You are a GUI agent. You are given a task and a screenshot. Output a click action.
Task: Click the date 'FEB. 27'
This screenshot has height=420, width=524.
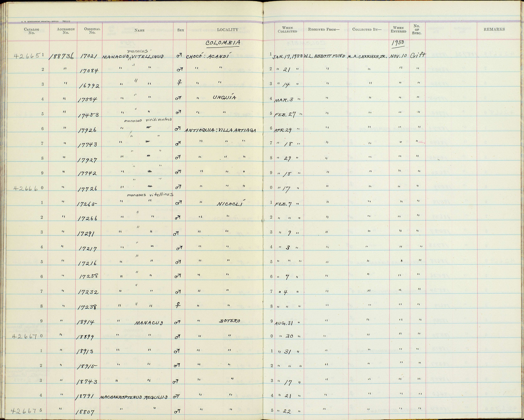pyautogui.click(x=285, y=114)
